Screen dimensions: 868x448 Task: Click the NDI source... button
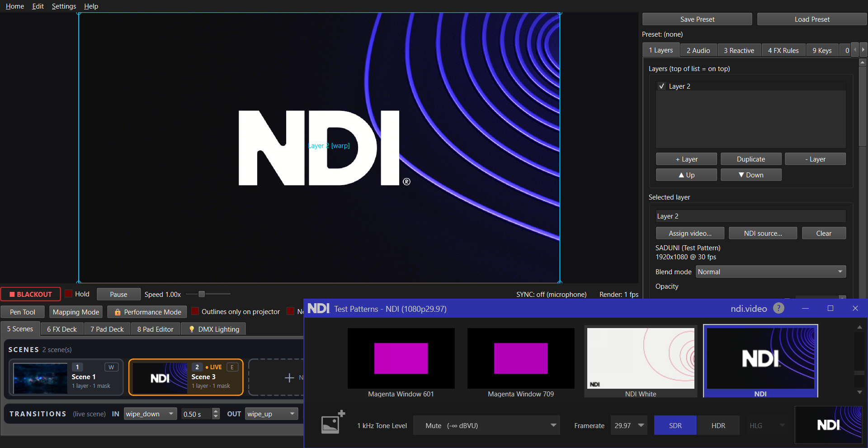tap(763, 233)
